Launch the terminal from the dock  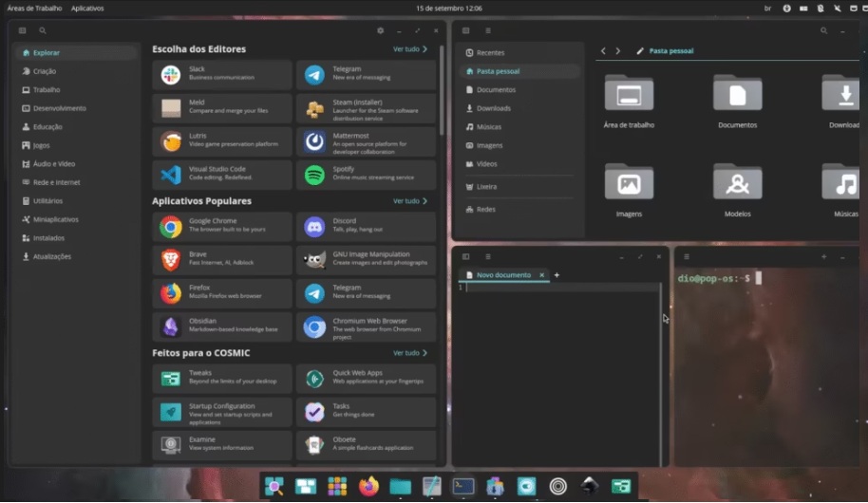[x=463, y=486]
